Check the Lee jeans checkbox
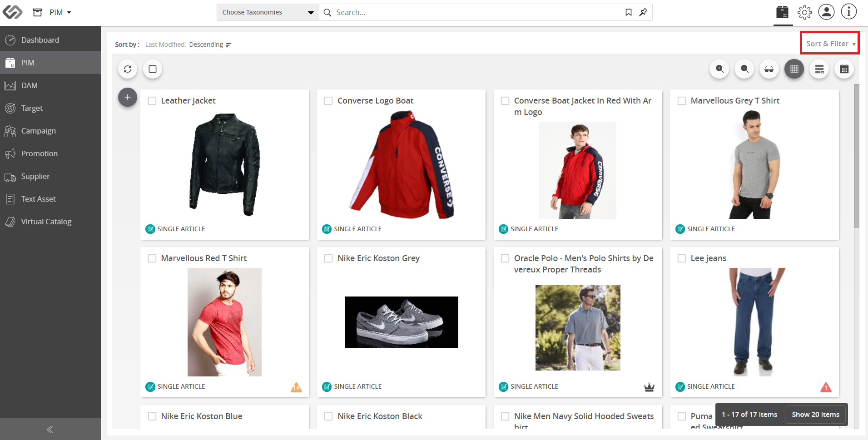 682,258
